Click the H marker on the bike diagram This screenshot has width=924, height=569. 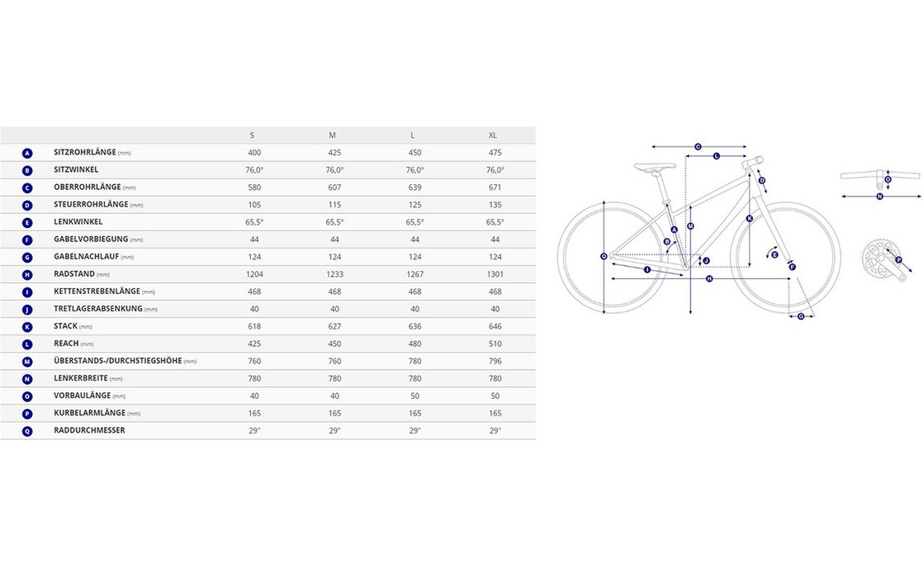(709, 279)
